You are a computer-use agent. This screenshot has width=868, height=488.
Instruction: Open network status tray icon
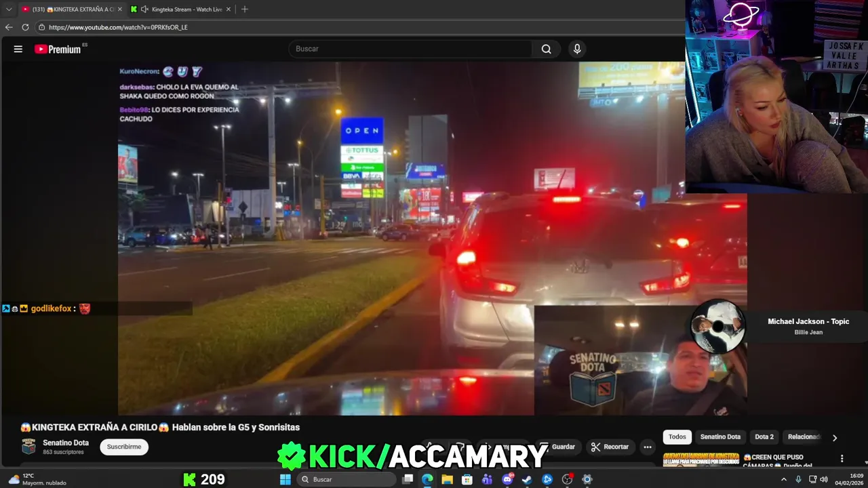click(812, 479)
